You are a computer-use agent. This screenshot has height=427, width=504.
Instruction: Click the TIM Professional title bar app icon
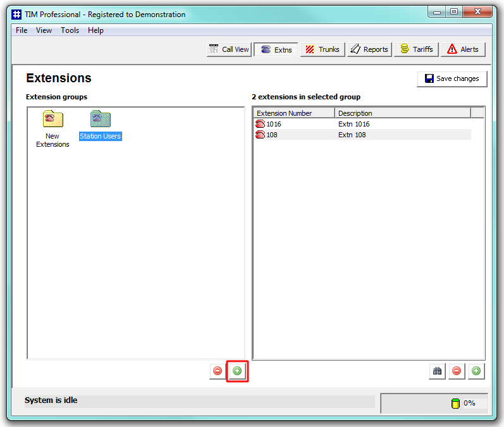click(x=16, y=15)
